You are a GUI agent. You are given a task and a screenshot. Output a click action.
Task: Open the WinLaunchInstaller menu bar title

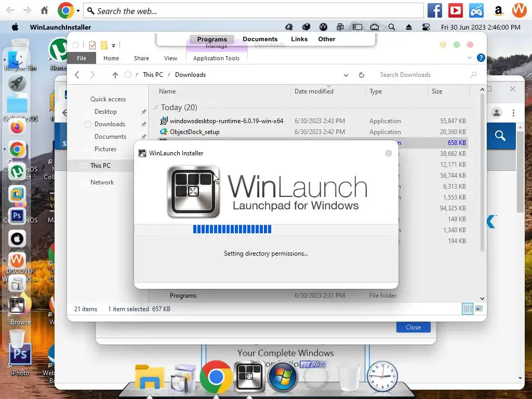tap(60, 27)
